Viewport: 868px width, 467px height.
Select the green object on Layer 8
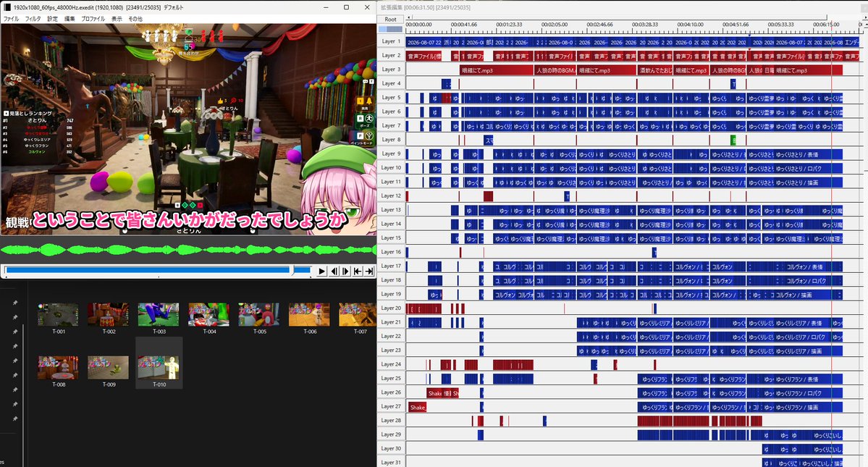(x=733, y=140)
